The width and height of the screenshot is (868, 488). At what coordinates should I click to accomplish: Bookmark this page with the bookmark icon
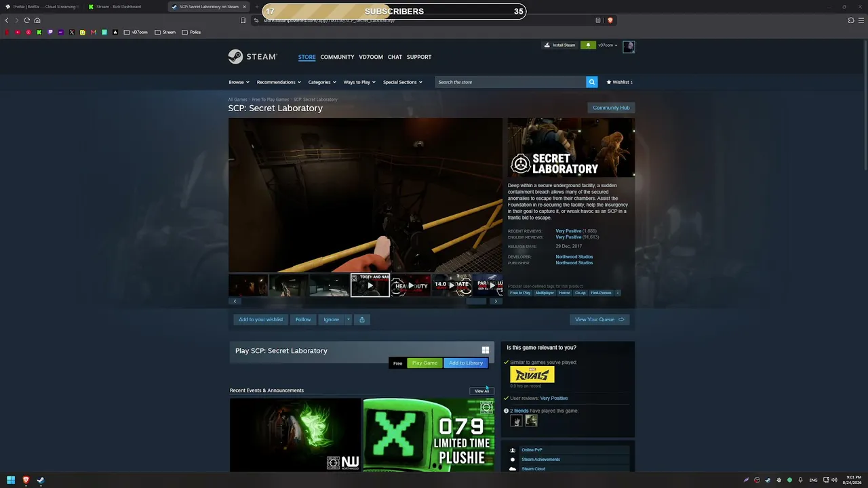click(x=243, y=20)
